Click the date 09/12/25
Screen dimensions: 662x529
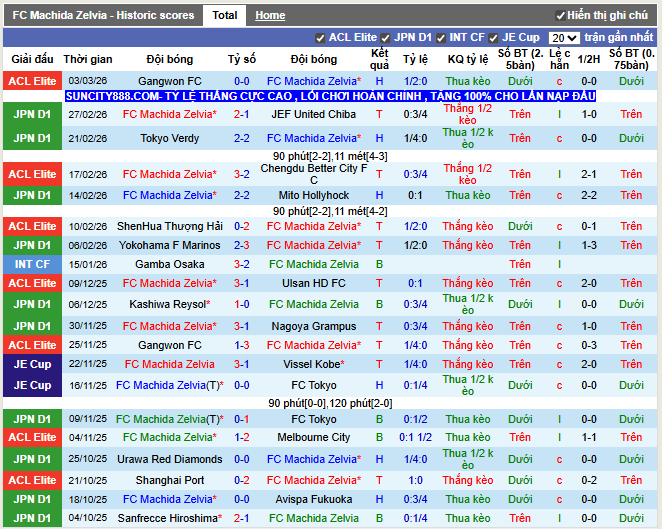pyautogui.click(x=88, y=283)
